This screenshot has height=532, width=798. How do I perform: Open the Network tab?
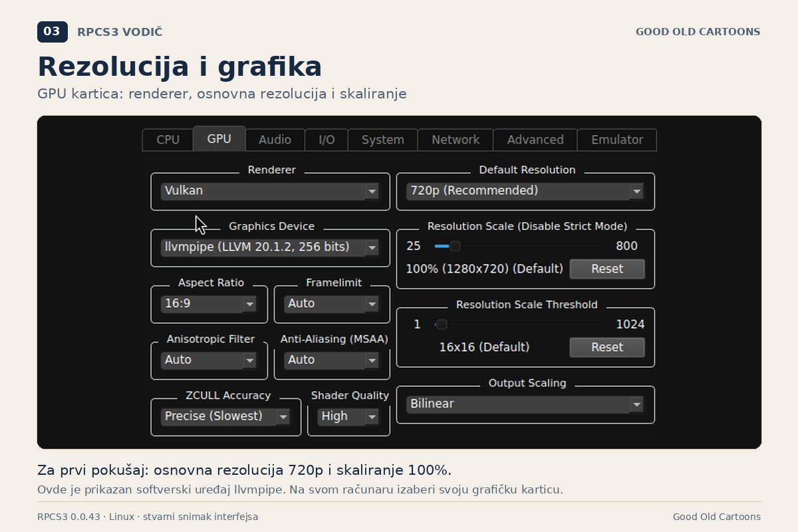456,140
